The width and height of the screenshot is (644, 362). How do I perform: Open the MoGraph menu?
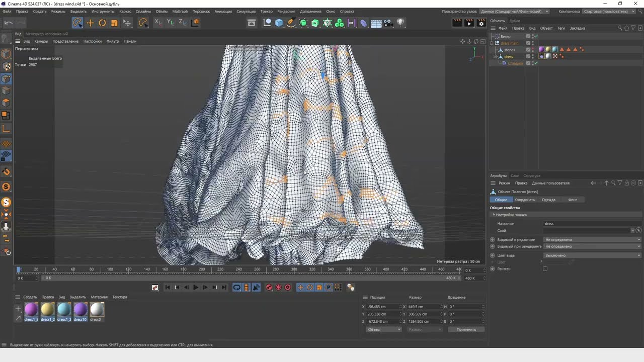[x=180, y=11]
